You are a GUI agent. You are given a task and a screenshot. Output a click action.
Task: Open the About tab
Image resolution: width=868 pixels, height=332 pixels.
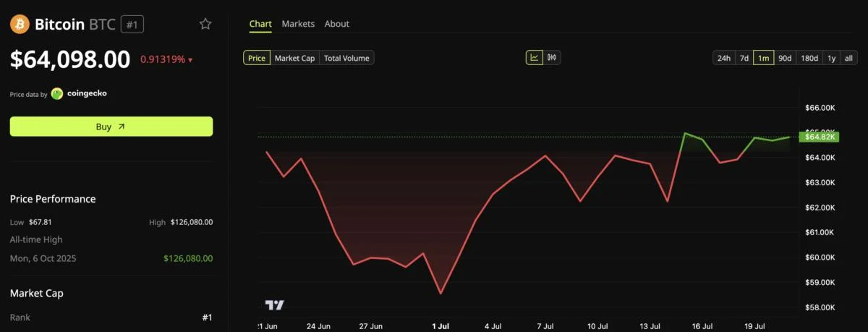pos(336,24)
